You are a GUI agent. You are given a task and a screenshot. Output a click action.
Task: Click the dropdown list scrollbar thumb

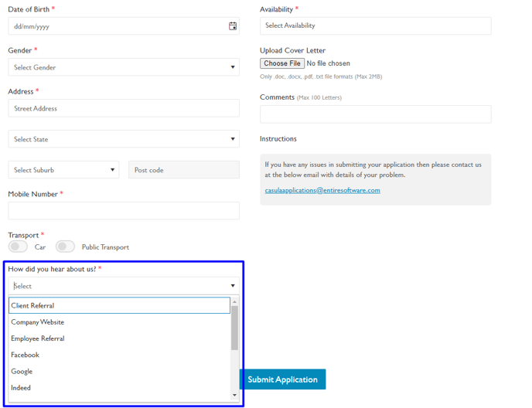tap(234, 328)
